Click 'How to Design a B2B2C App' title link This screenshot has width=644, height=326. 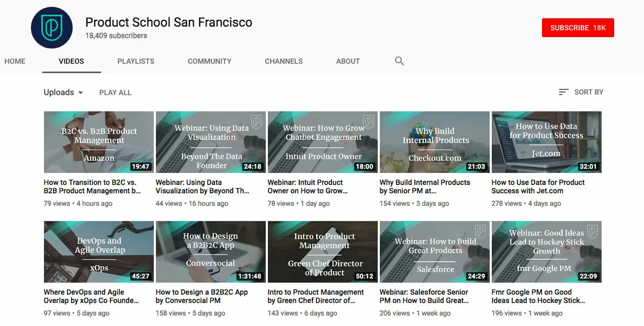[x=201, y=296]
